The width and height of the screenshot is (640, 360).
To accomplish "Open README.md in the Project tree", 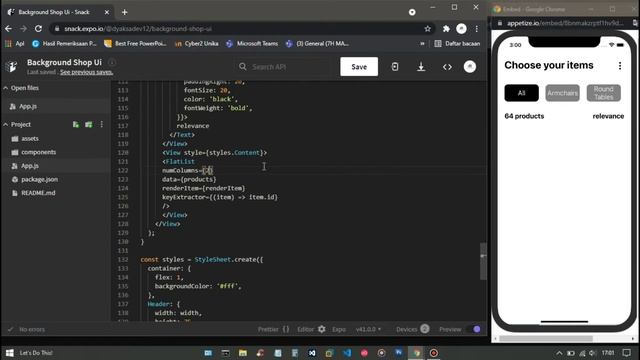I will pyautogui.click(x=38, y=193).
